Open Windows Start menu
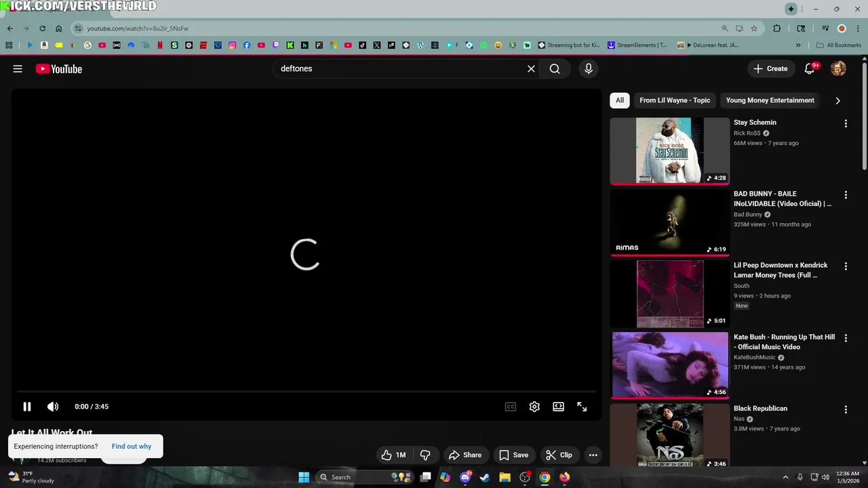This screenshot has height=488, width=868. point(304,477)
